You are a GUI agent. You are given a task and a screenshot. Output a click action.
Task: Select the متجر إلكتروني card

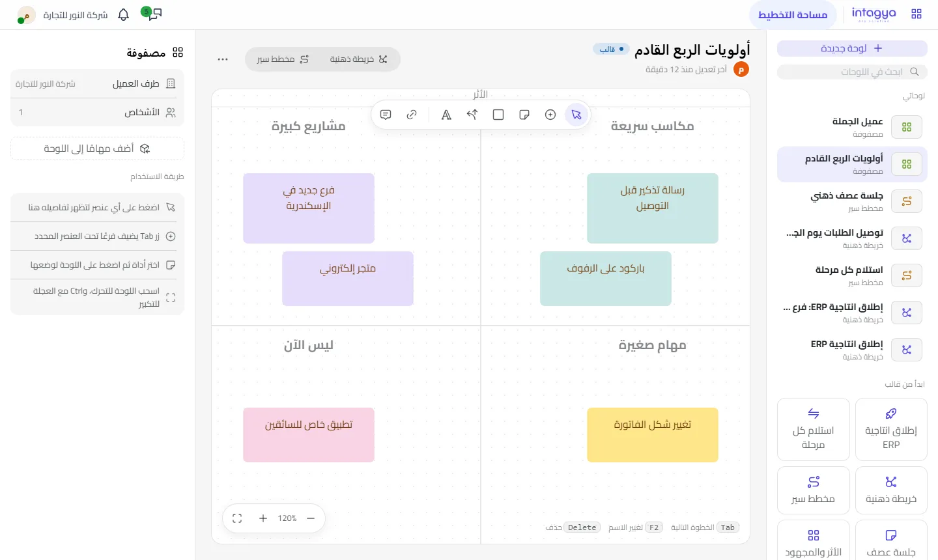[348, 279]
